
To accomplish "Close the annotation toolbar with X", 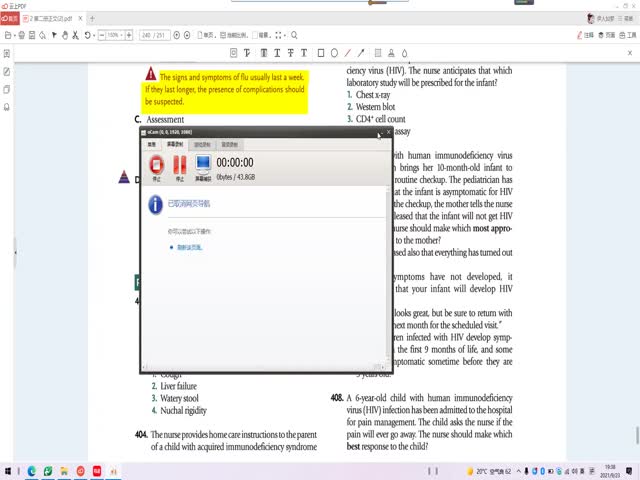I will tap(630, 53).
